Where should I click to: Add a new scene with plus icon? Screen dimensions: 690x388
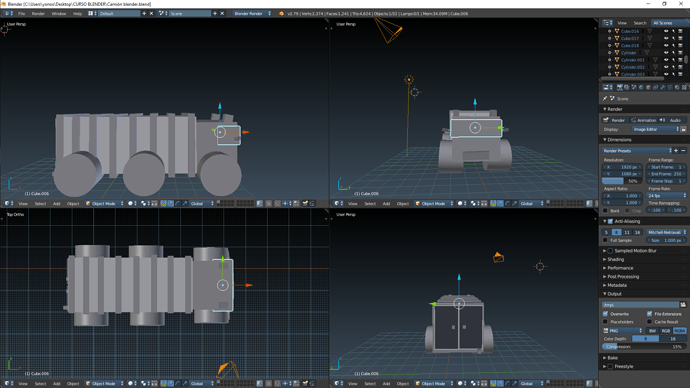(215, 14)
